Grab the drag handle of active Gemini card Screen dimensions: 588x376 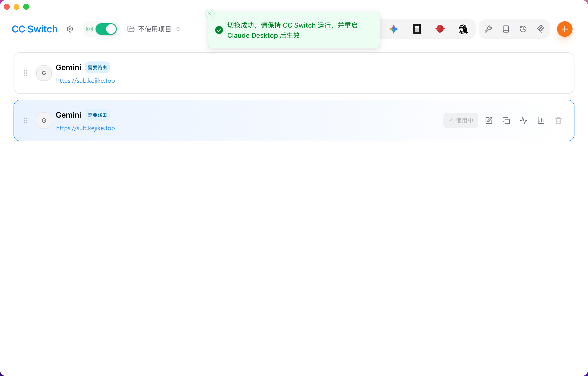(26, 120)
